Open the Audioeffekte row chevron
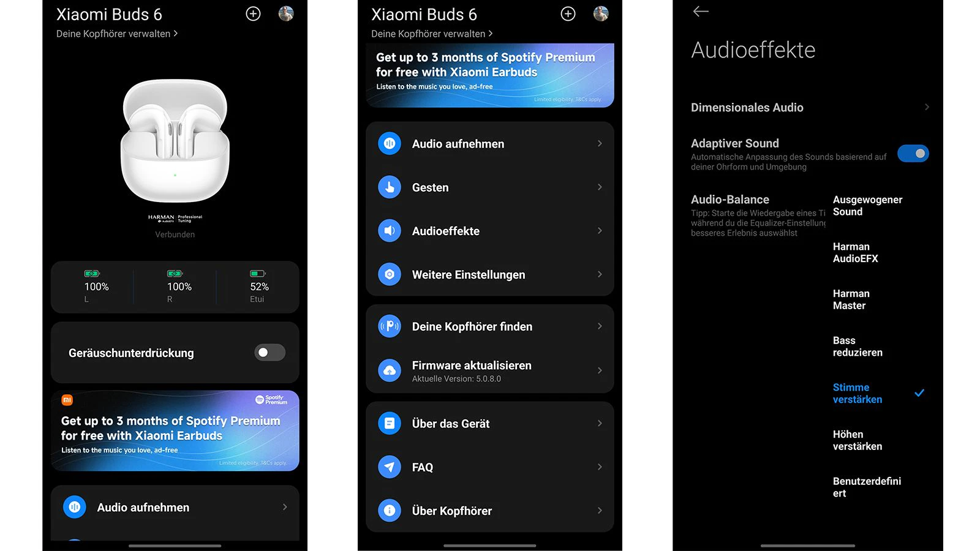This screenshot has width=980, height=551. [600, 230]
